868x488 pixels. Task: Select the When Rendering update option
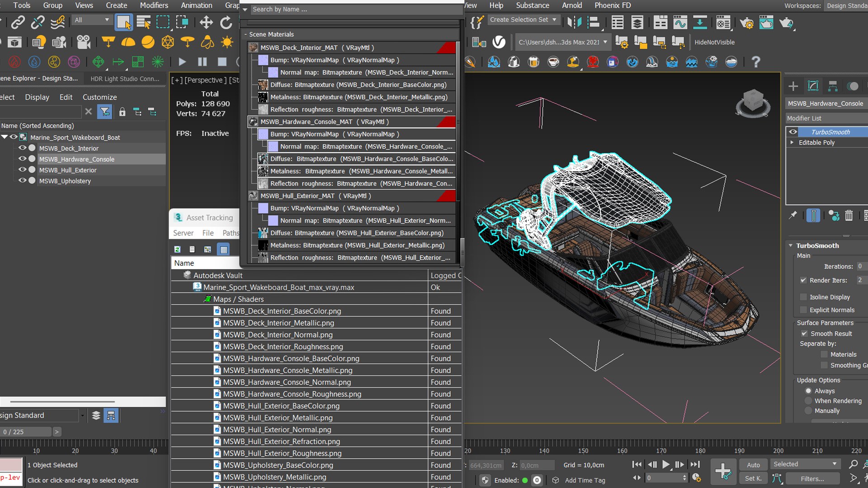coord(808,401)
